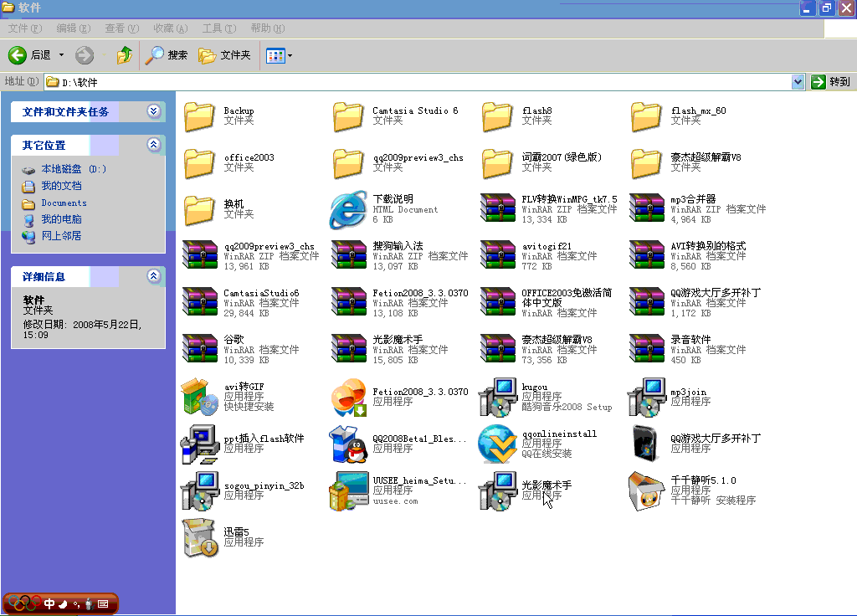Open the 帮助(H) menu
This screenshot has width=857, height=616.
(x=268, y=28)
